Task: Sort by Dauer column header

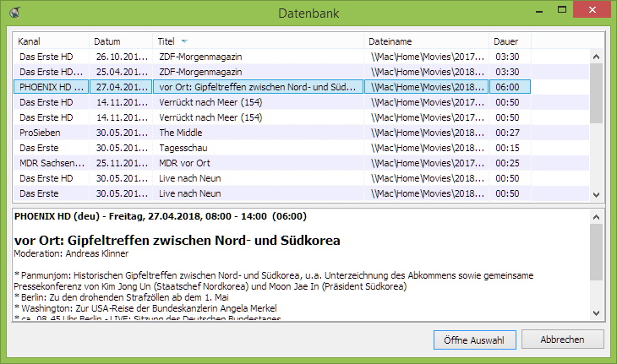Action: pyautogui.click(x=510, y=41)
